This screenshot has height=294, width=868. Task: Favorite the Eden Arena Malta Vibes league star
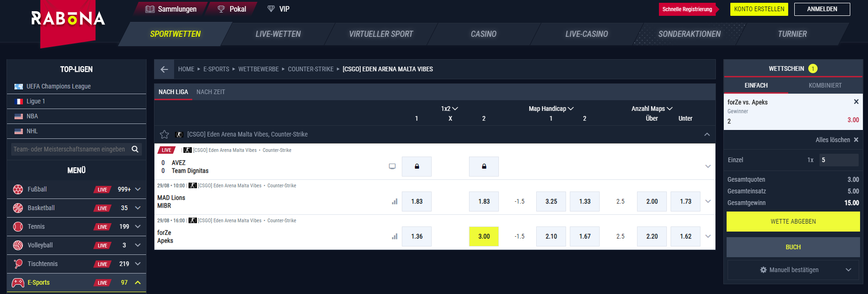pos(164,135)
